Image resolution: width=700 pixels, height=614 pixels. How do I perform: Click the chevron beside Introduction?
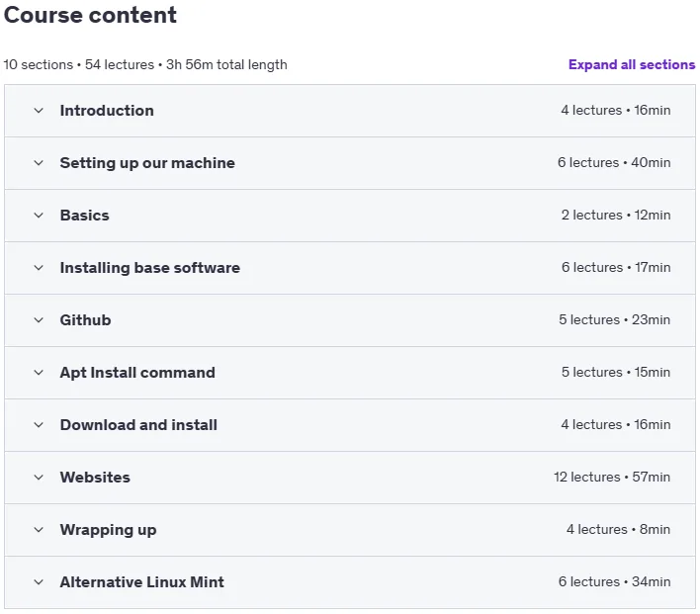pyautogui.click(x=39, y=111)
